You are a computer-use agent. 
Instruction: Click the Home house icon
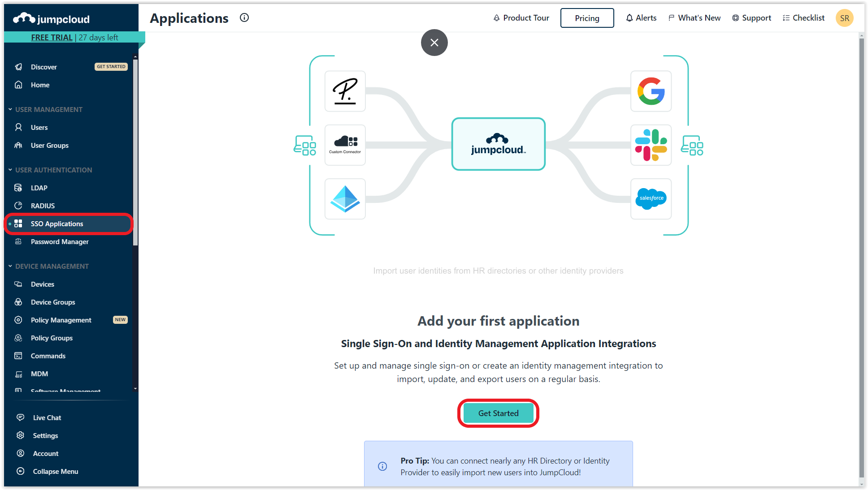(x=18, y=85)
